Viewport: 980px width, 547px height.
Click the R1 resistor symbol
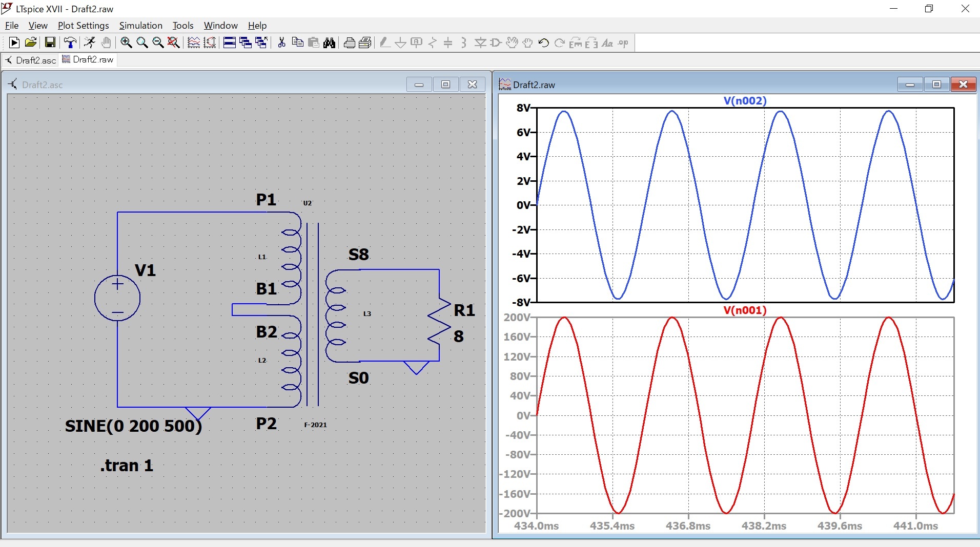(x=439, y=321)
